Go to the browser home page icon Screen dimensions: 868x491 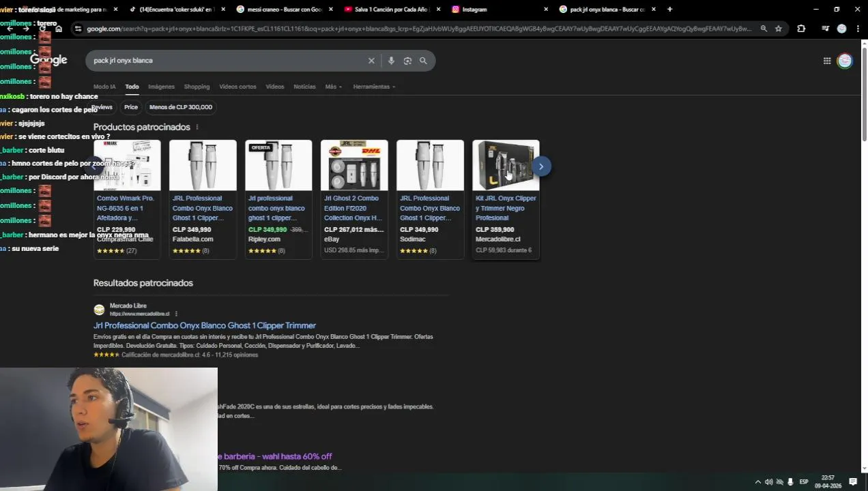[x=59, y=29]
